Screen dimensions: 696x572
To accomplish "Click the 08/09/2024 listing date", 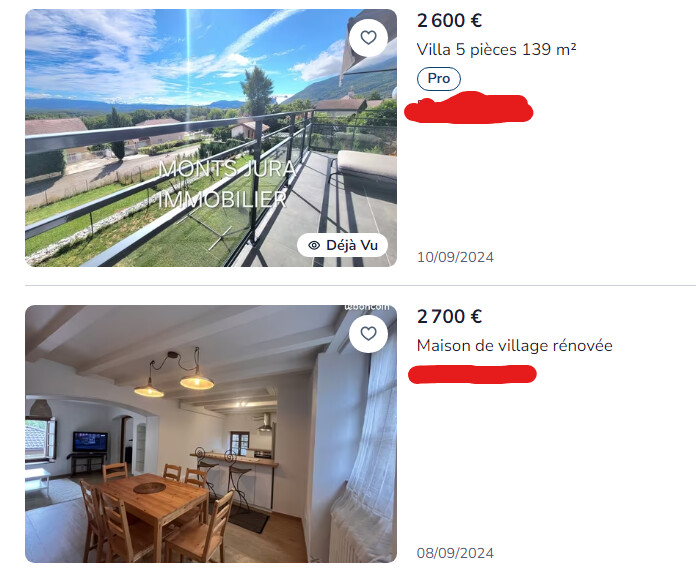I will click(455, 553).
